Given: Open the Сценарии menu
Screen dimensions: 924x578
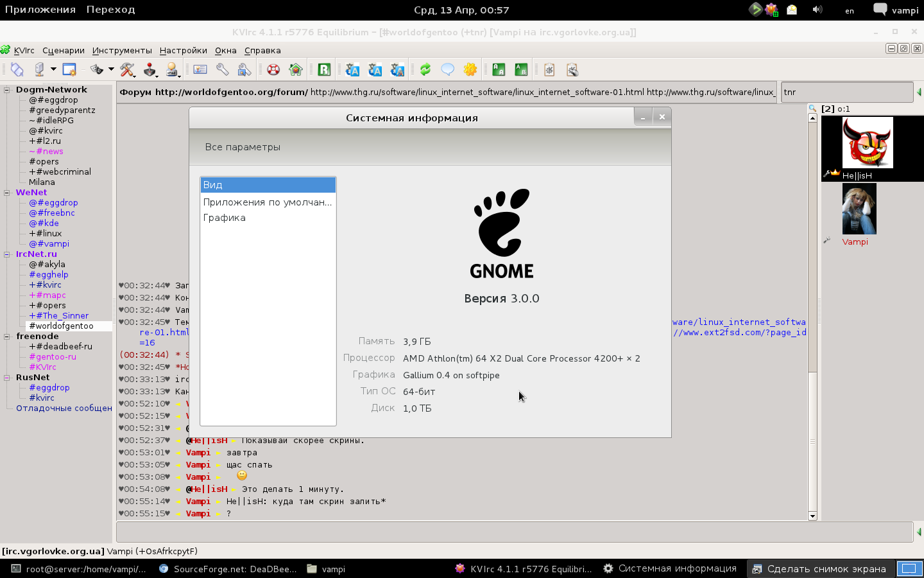Looking at the screenshot, I should point(64,51).
